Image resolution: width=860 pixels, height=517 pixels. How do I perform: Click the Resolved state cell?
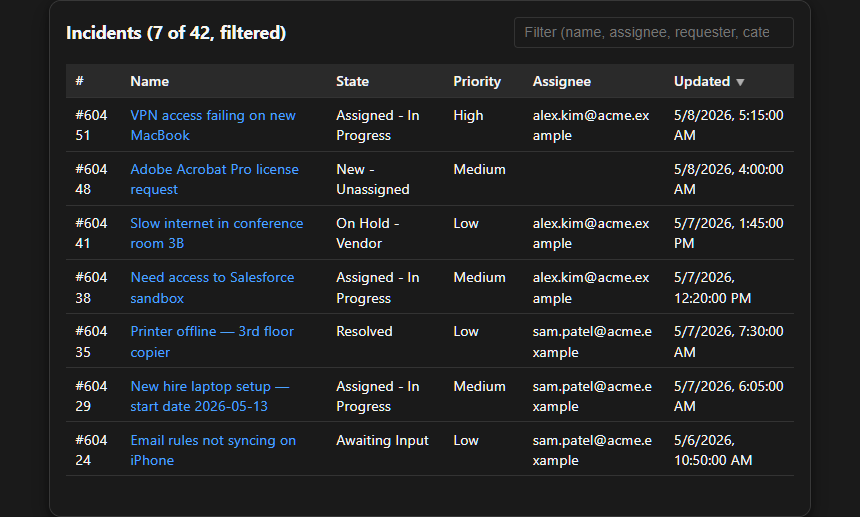click(364, 331)
